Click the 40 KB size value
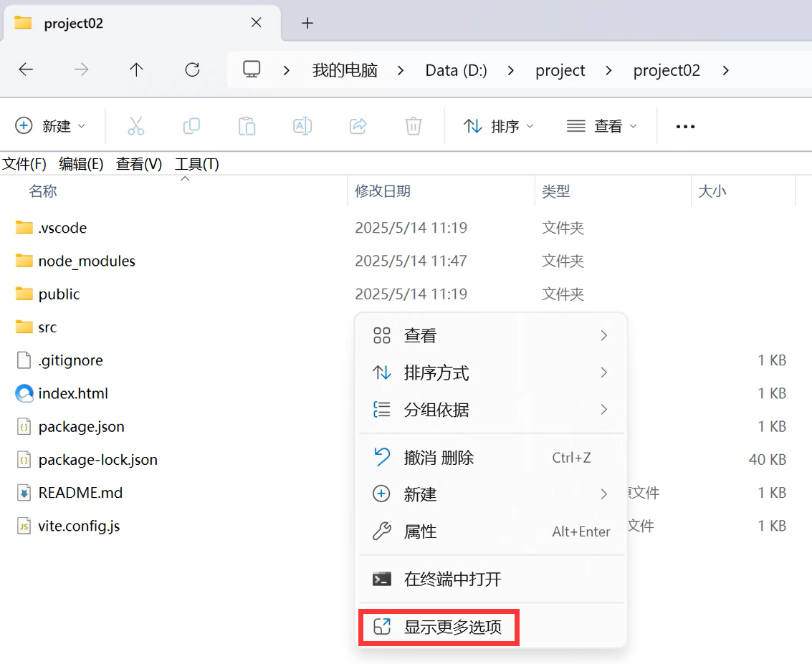The image size is (812, 664). click(768, 460)
